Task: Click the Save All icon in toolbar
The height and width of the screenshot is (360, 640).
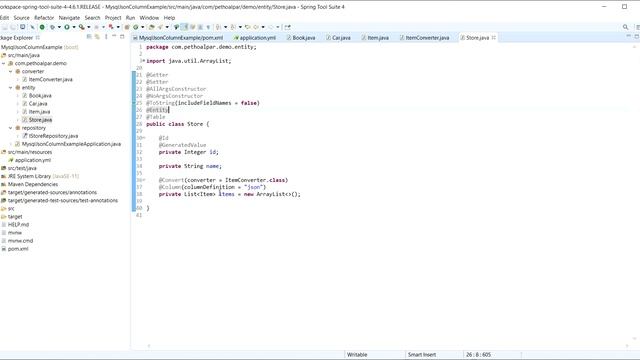Action: (13, 27)
